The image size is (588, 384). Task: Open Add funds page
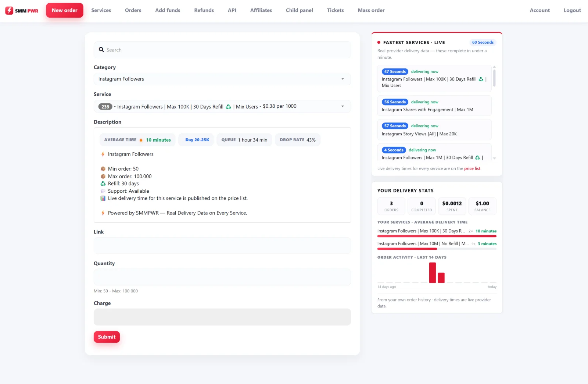click(x=168, y=10)
